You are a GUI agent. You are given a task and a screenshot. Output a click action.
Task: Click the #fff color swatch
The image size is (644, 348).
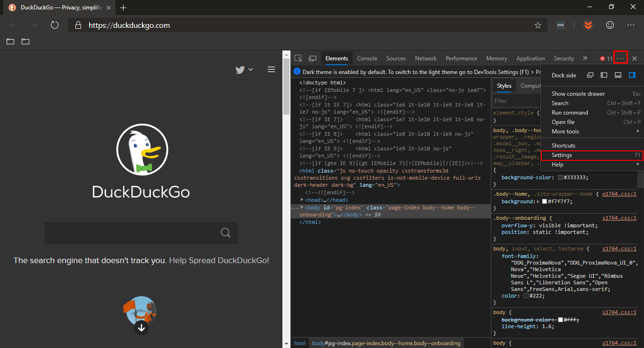561,320
